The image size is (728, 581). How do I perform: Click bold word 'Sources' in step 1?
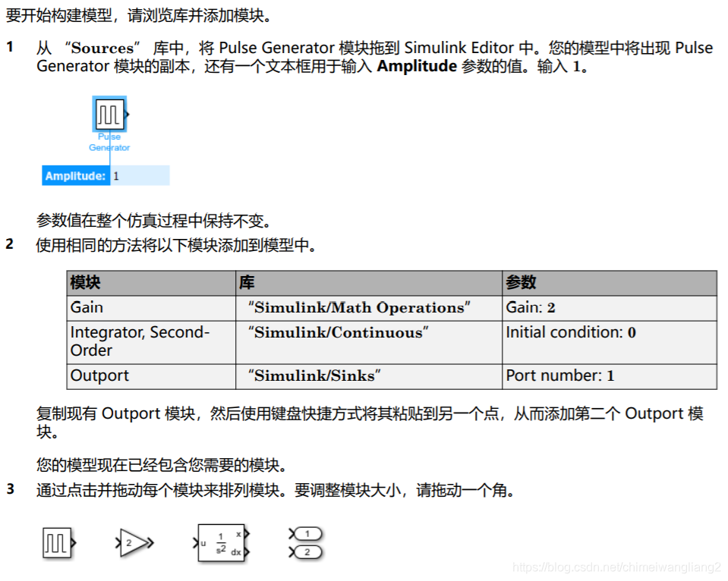(102, 48)
